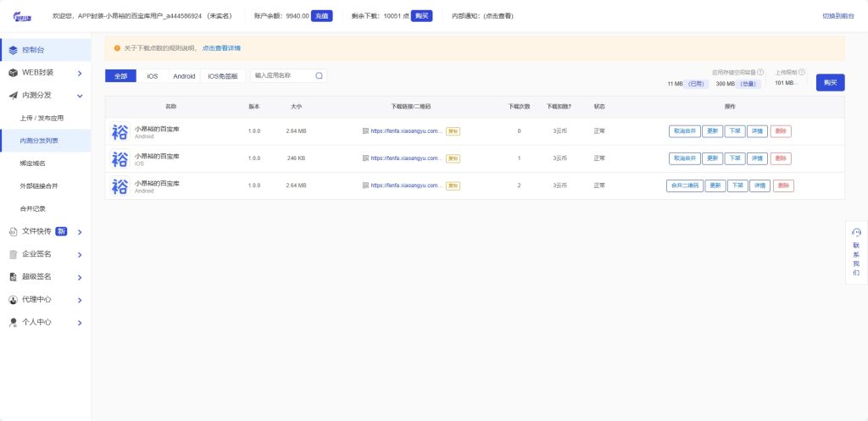Expand the WEB封装 menu chevron
The image size is (868, 421).
(x=80, y=74)
